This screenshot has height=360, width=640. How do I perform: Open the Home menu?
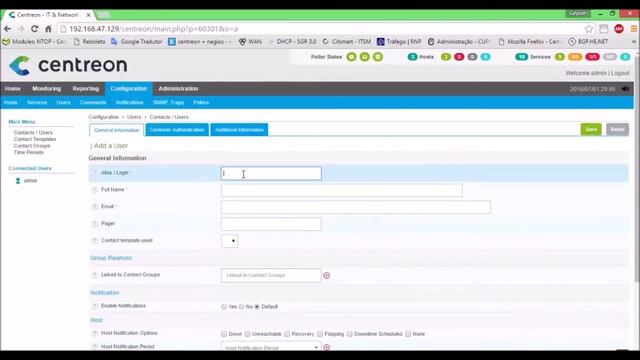pyautogui.click(x=13, y=89)
